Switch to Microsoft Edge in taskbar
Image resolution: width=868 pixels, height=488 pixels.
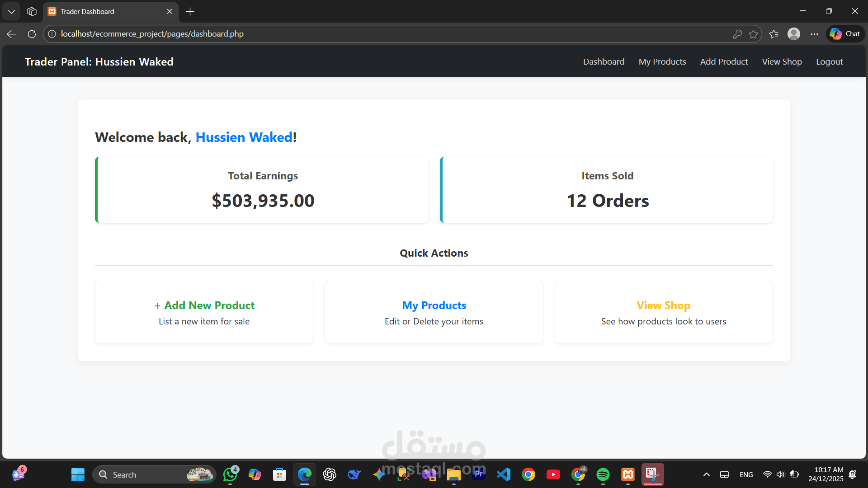pyautogui.click(x=305, y=474)
